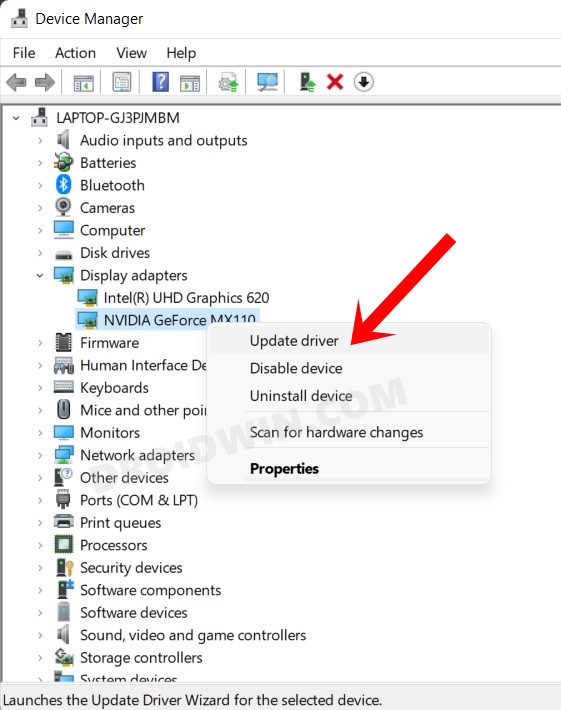
Task: Choose Update driver from context menu
Action: point(349,341)
